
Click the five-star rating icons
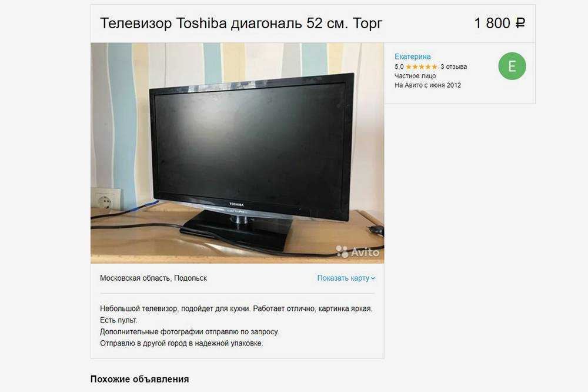422,67
